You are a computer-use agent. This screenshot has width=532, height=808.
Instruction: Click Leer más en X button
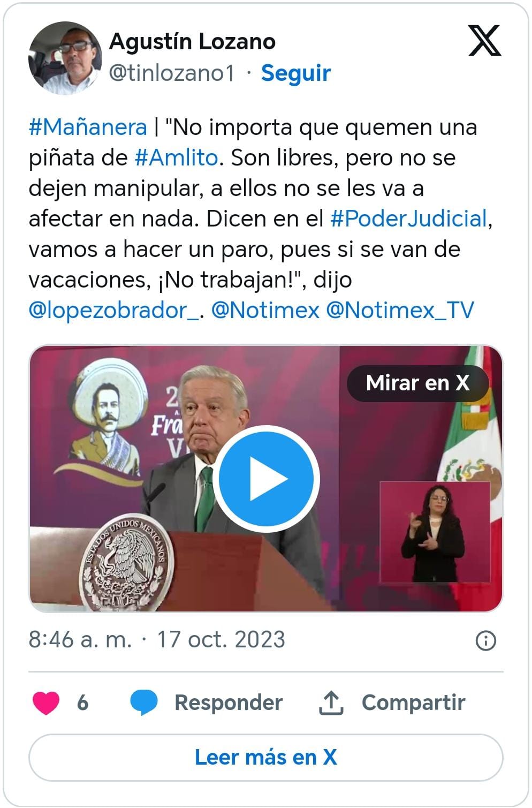coord(266,758)
